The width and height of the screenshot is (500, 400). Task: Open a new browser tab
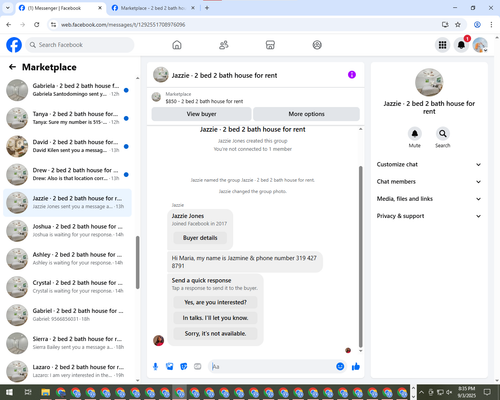207,8
